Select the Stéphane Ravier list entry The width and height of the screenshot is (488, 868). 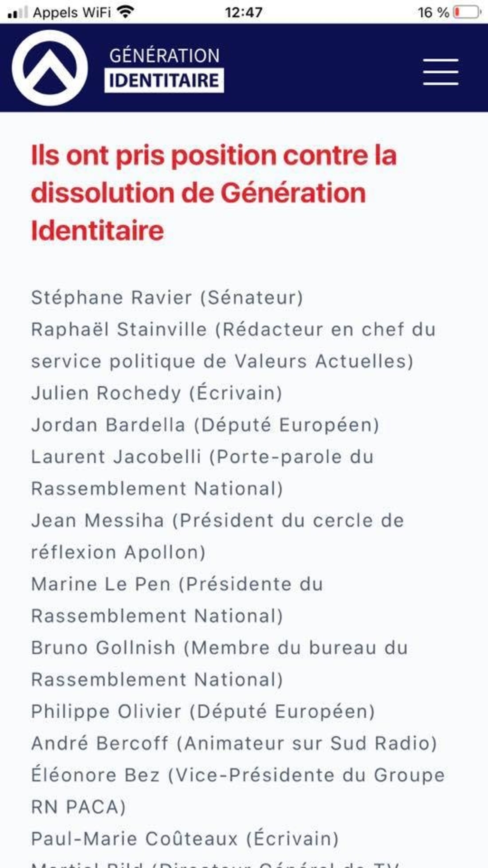tap(167, 298)
